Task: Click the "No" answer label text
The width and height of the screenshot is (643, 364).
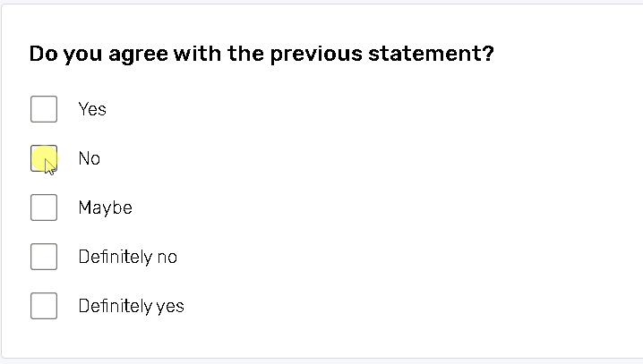Action: tap(90, 158)
